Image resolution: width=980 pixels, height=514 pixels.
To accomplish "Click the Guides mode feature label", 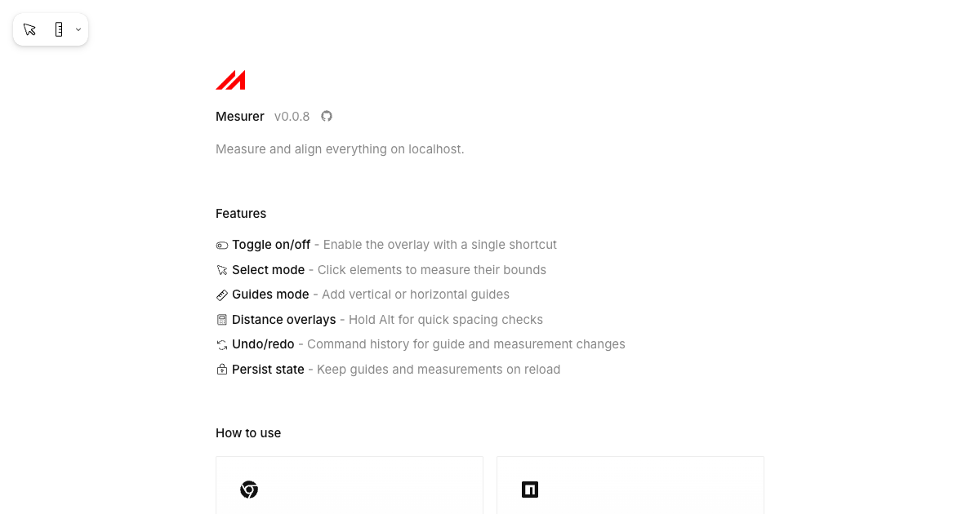I will [x=270, y=295].
